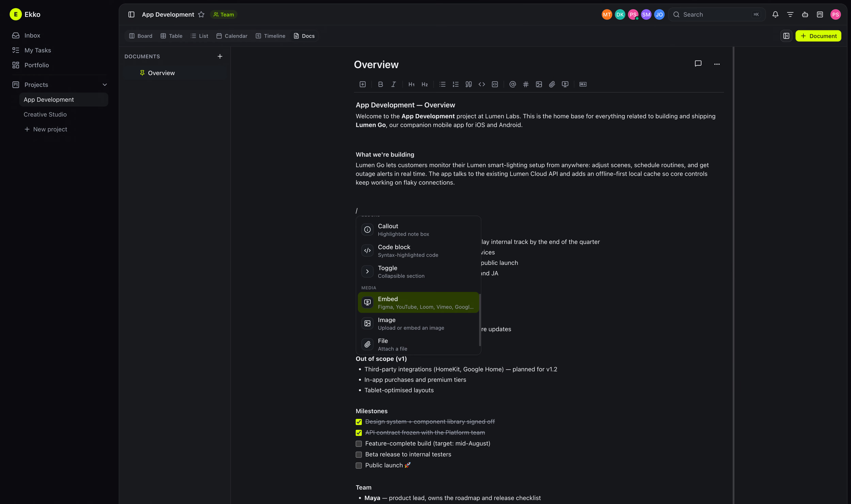The image size is (851, 504).
Task: Add new document with plus icon
Action: (x=220, y=56)
